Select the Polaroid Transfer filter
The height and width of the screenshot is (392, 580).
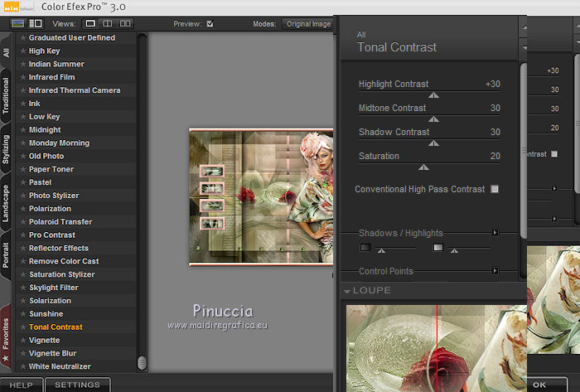(60, 222)
